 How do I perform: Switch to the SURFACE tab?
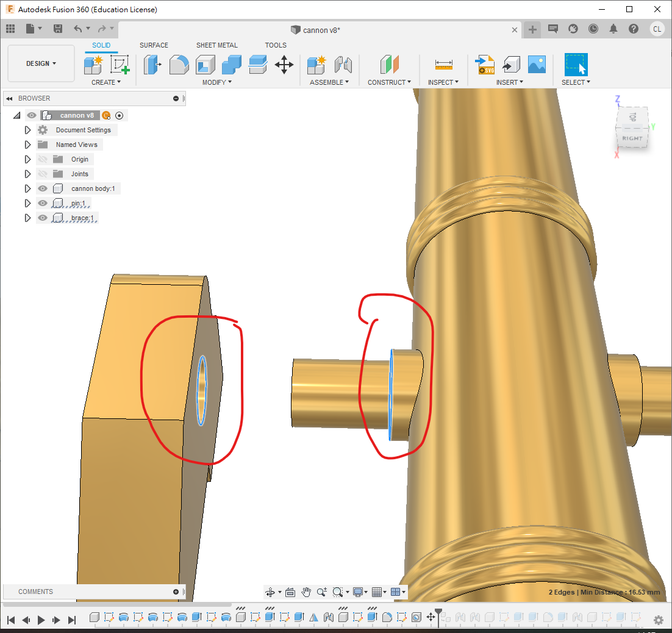pos(154,45)
